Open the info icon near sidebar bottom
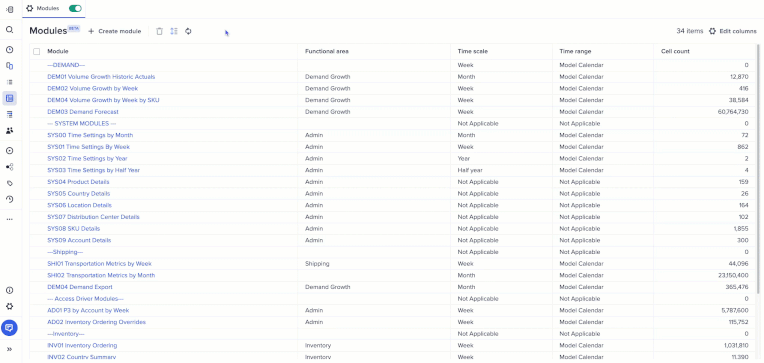764x363 pixels. tap(9, 290)
